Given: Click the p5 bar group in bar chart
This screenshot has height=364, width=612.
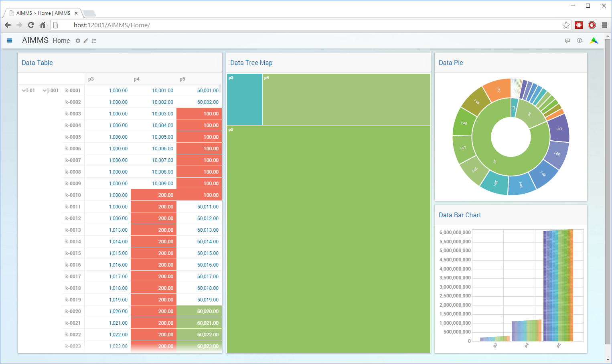Looking at the screenshot, I should pos(558,285).
